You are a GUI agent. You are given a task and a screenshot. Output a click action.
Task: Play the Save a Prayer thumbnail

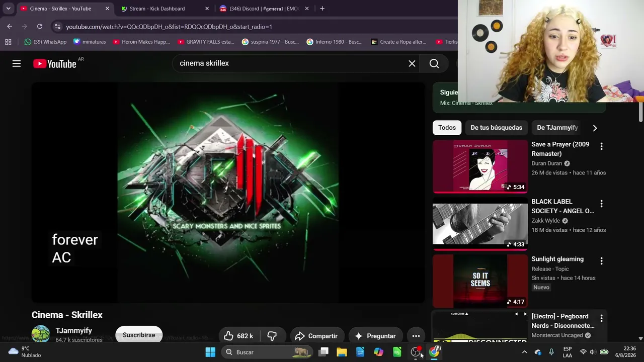[480, 166]
